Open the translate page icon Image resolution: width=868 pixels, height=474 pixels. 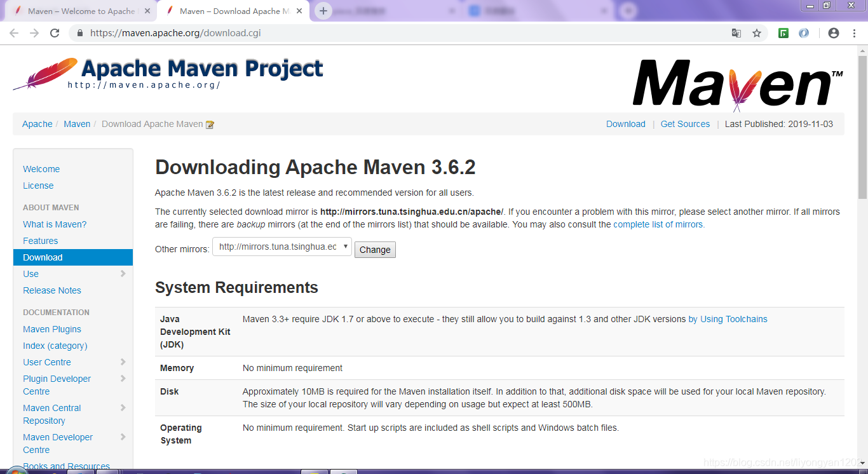[x=736, y=33]
